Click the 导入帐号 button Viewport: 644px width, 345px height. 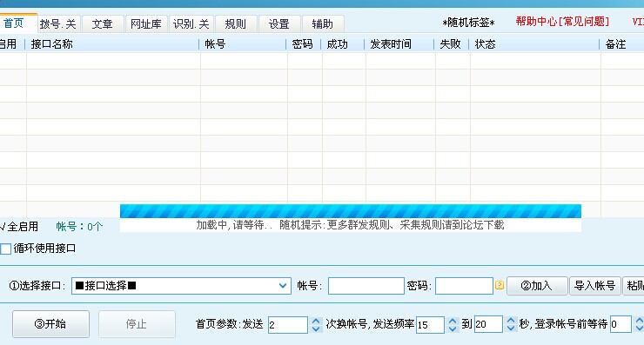click(x=594, y=286)
